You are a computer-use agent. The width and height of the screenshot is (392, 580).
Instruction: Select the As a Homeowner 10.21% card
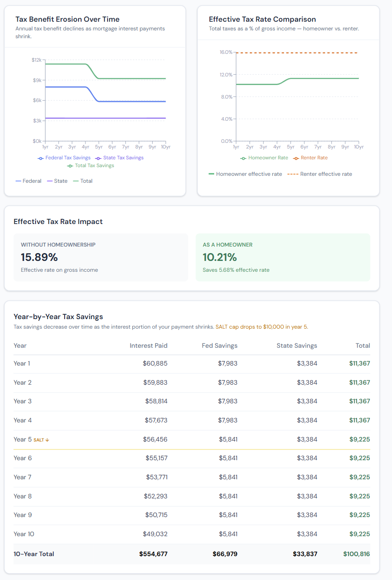click(283, 257)
